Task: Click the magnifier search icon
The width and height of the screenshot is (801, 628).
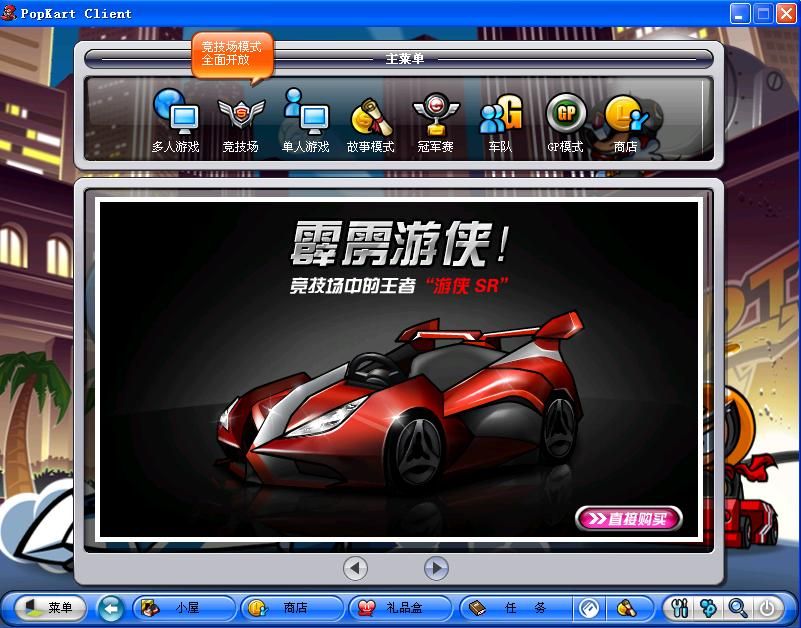Action: coord(738,607)
